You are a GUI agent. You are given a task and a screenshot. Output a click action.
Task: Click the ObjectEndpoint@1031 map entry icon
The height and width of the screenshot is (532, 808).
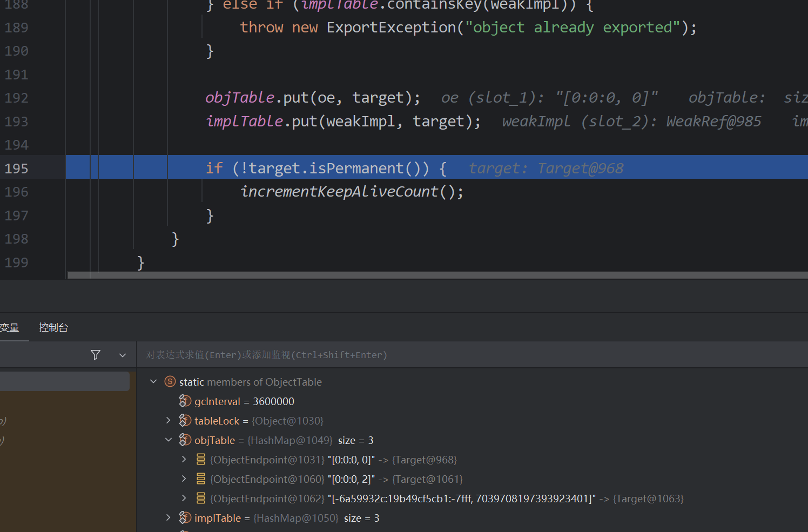coord(201,460)
